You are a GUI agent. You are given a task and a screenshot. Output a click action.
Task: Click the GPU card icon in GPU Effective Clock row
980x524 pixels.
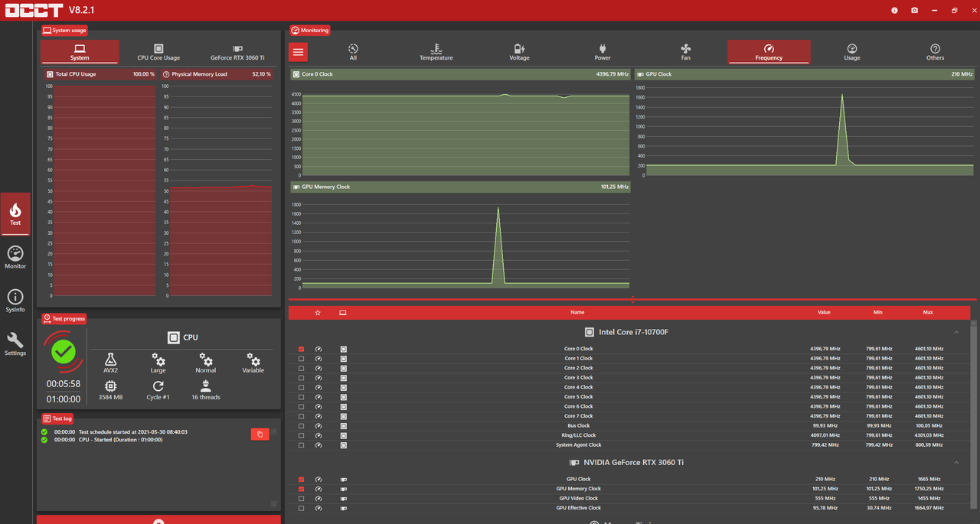coord(344,508)
